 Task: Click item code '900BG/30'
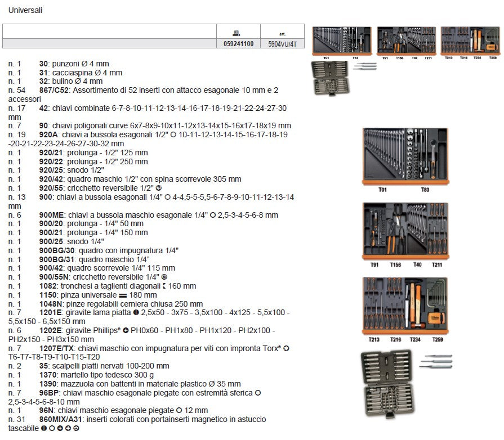(56, 250)
